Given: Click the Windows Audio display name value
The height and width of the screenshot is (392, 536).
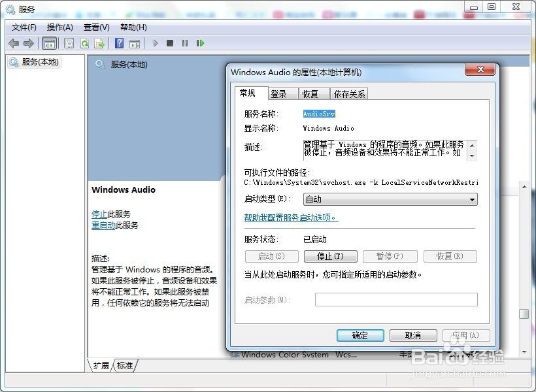Looking at the screenshot, I should pyautogui.click(x=329, y=128).
